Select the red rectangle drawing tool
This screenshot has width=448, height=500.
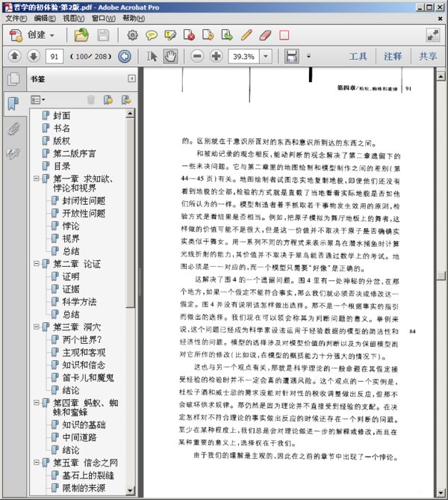coord(284,35)
